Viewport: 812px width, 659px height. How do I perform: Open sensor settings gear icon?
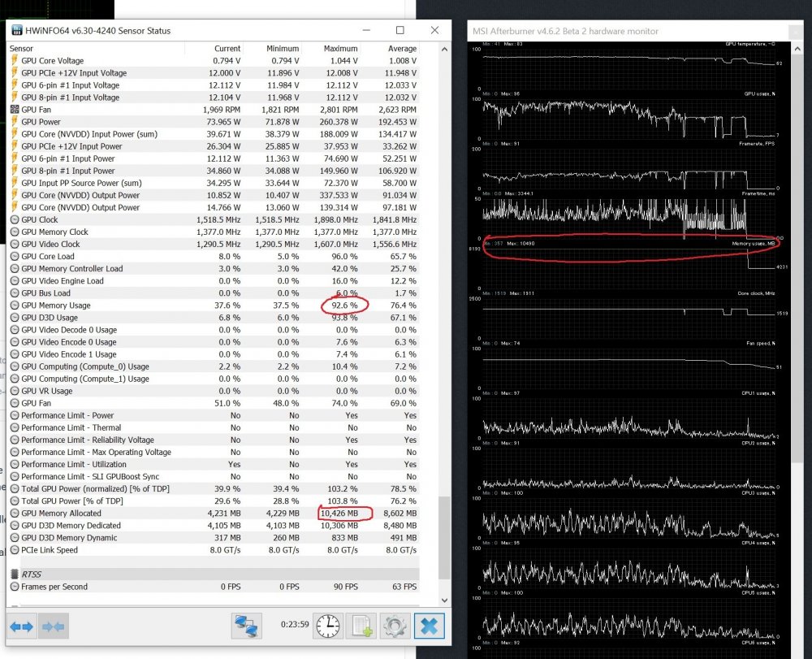point(395,626)
